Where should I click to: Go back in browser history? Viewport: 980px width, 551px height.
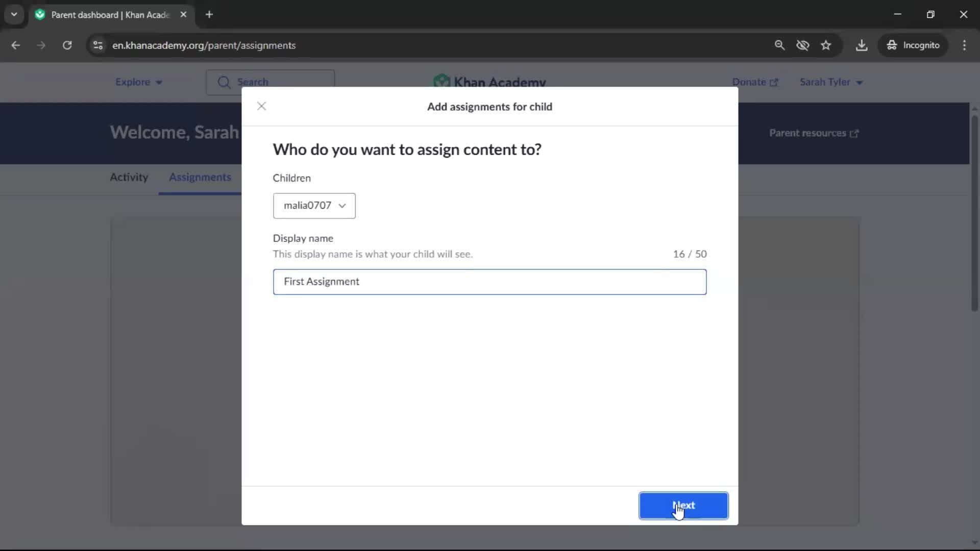(x=16, y=45)
